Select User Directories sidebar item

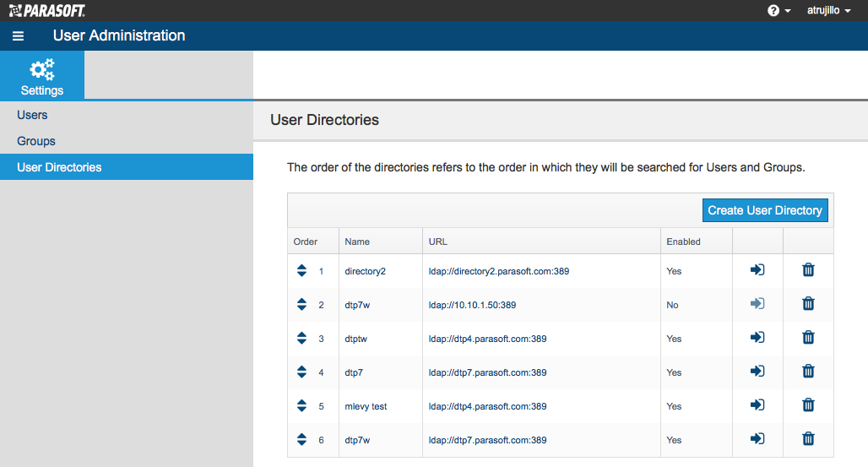[126, 167]
